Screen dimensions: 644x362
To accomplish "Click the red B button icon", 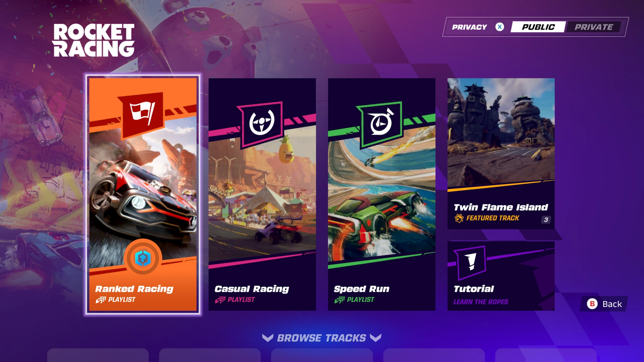I will [592, 304].
